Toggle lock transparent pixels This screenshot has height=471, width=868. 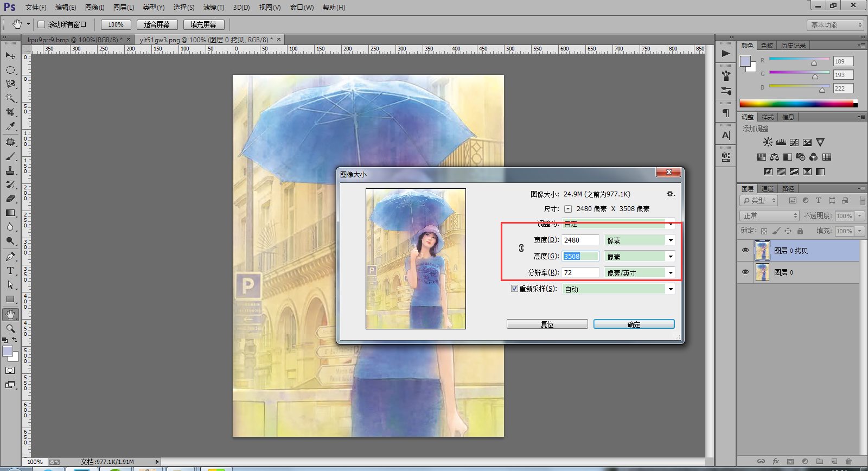tap(764, 231)
